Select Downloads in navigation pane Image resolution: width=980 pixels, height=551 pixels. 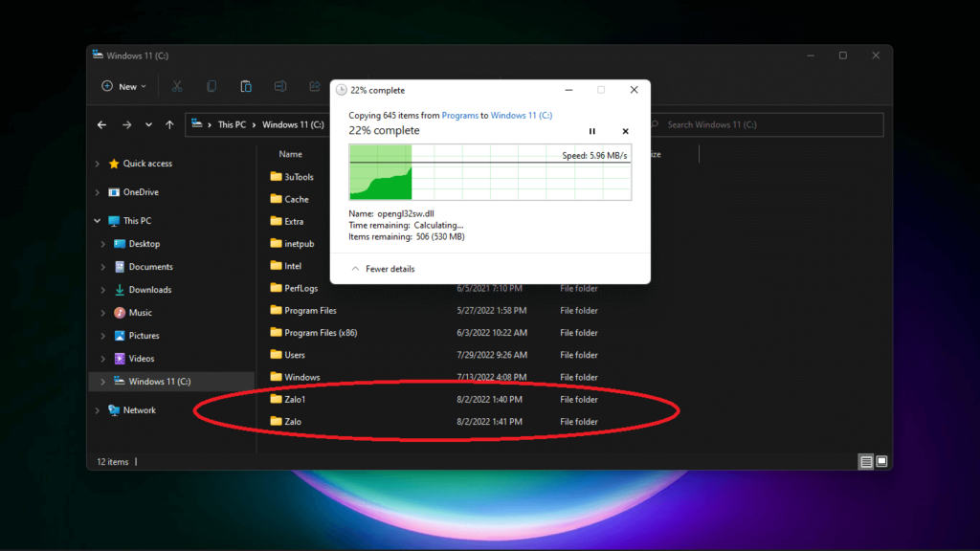(x=150, y=290)
